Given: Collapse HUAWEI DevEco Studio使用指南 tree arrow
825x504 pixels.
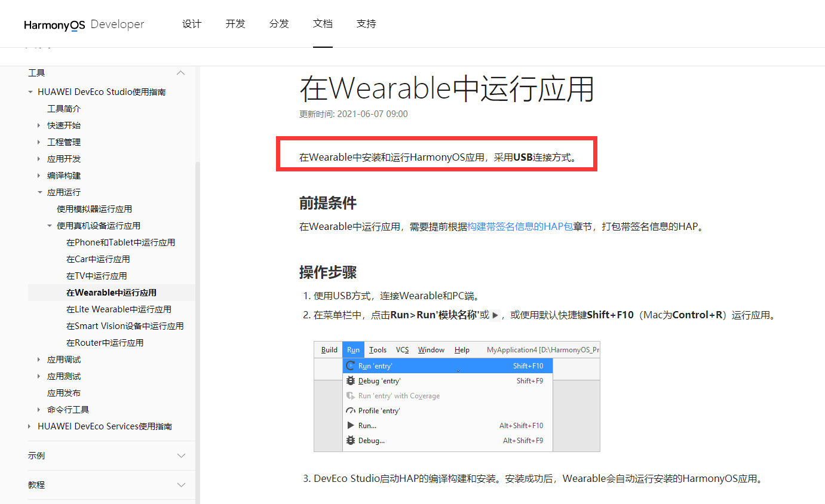Looking at the screenshot, I should [x=30, y=92].
